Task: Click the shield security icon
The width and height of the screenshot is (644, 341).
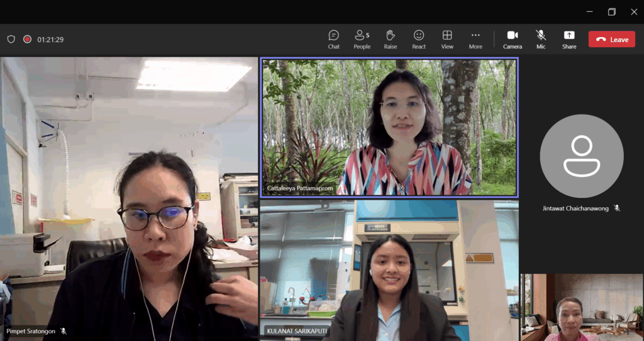Action: (11, 39)
